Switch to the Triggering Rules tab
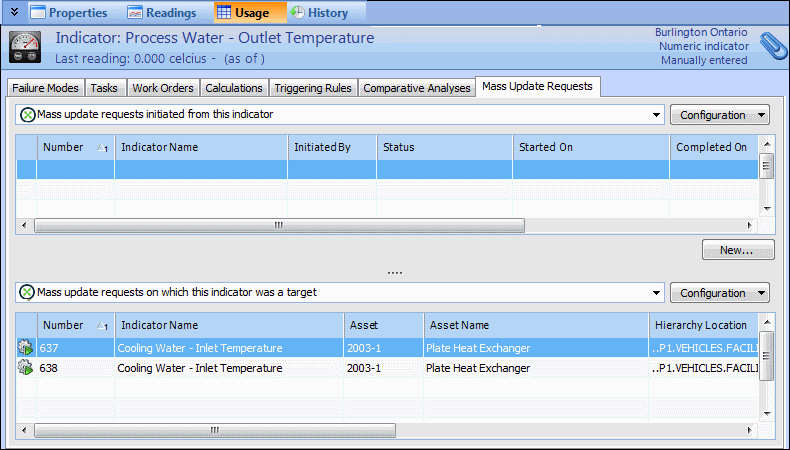 (x=312, y=88)
